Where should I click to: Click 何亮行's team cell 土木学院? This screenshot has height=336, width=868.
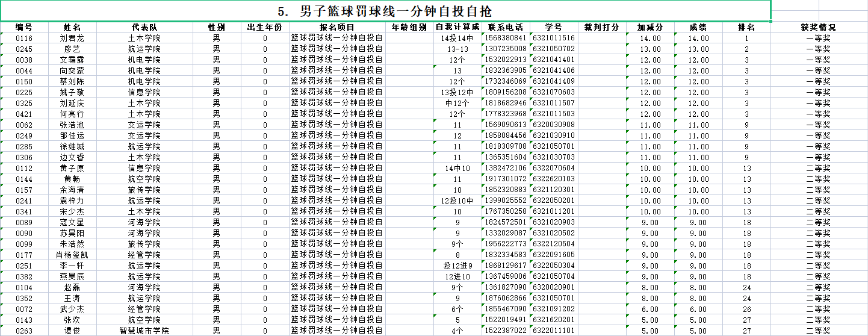pos(144,114)
